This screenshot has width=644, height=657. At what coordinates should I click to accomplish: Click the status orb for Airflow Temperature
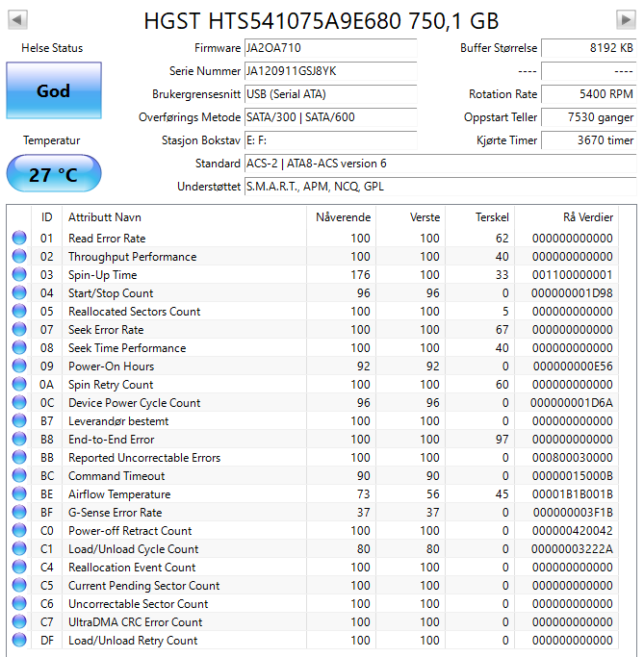[19, 494]
